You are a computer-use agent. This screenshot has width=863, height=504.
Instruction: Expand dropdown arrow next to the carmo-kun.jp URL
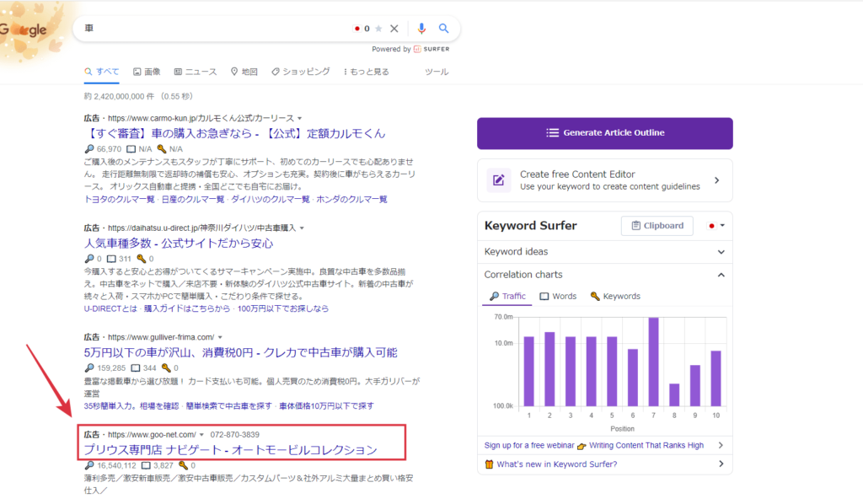(300, 118)
